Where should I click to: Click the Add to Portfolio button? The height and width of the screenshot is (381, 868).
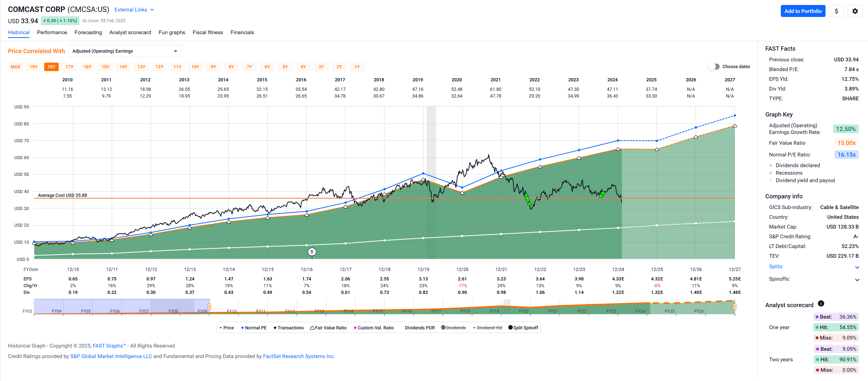803,11
